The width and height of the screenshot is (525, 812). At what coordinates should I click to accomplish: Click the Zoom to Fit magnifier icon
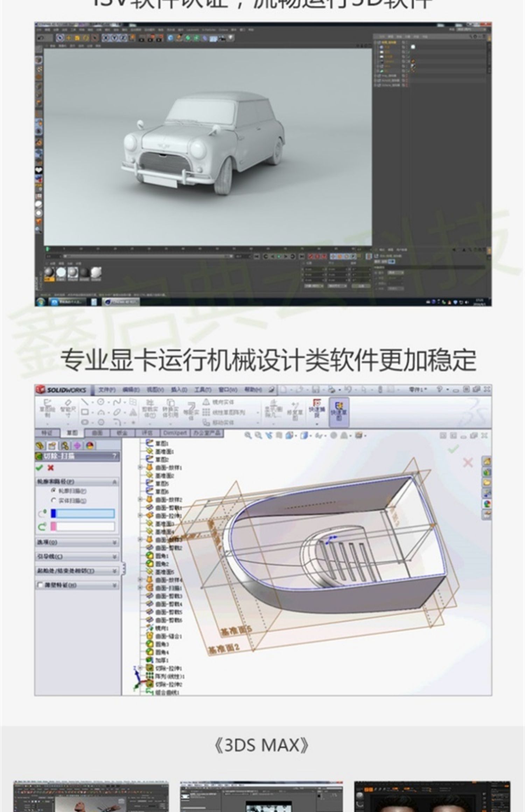point(248,435)
